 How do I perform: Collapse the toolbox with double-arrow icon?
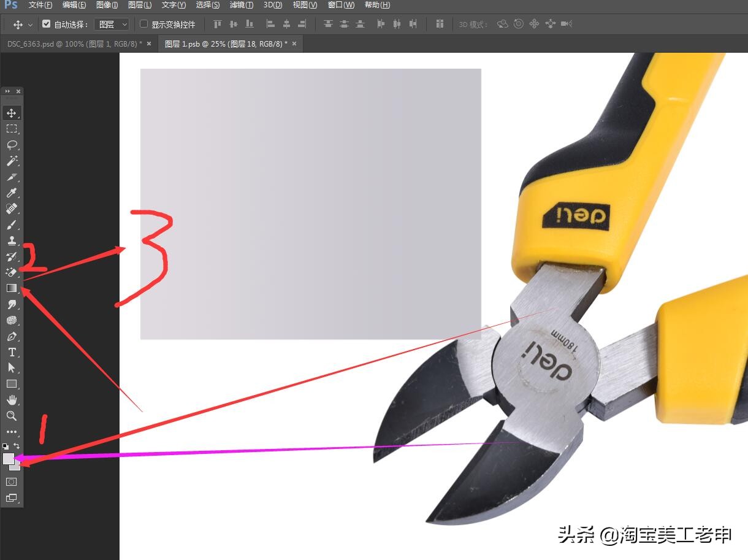tap(7, 91)
